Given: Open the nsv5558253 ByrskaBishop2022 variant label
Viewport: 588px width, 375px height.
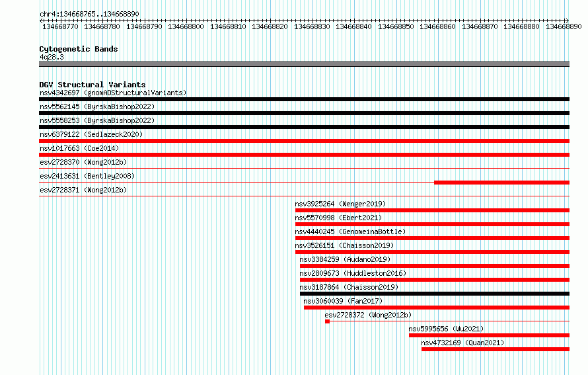Looking at the screenshot, I should 97,120.
